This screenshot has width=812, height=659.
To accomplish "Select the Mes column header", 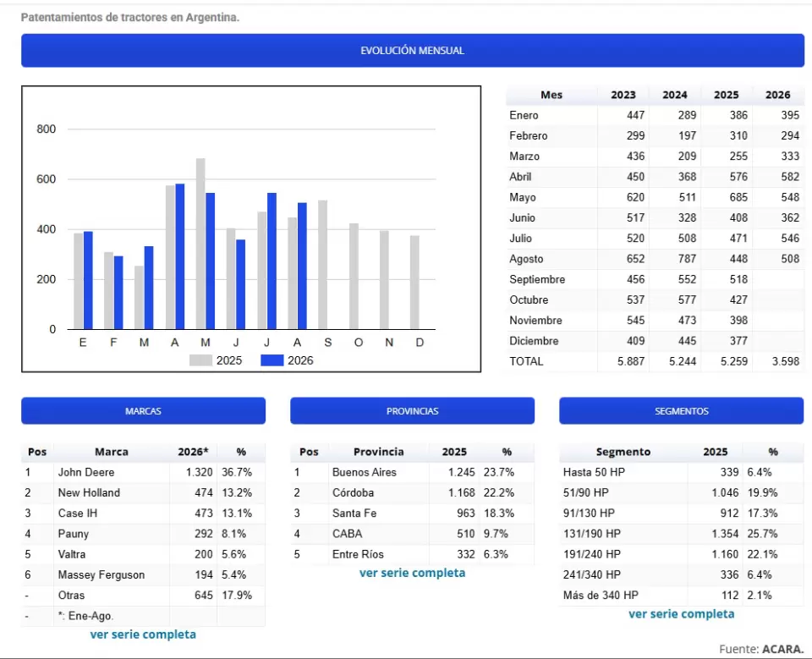I will click(551, 95).
